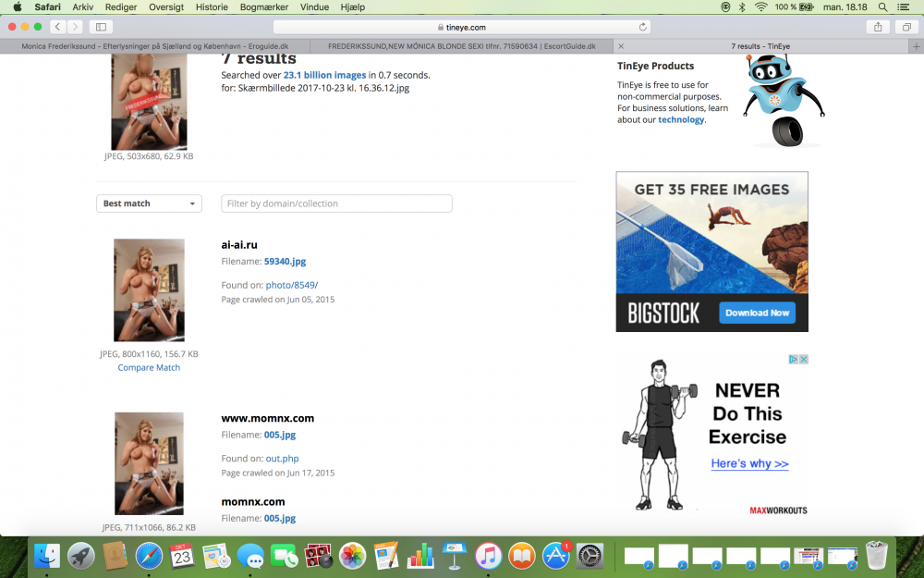This screenshot has height=578, width=924.
Task: Click the 'JPEG, 800x1160, 156.7 KB' caption
Action: [x=149, y=354]
